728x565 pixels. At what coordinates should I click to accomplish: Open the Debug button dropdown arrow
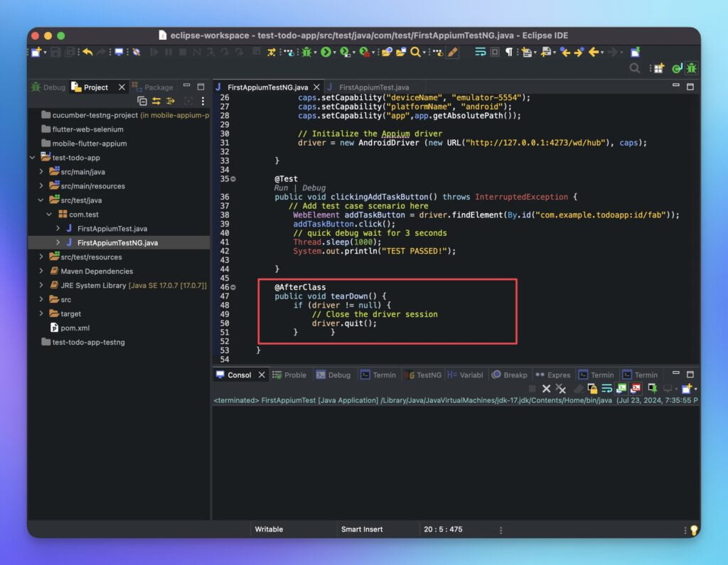click(315, 53)
